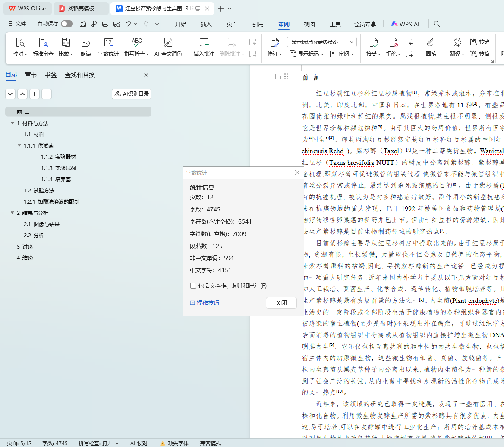Open the 翻译 translate tool
Image resolution: width=504 pixels, height=447 pixels.
[457, 47]
